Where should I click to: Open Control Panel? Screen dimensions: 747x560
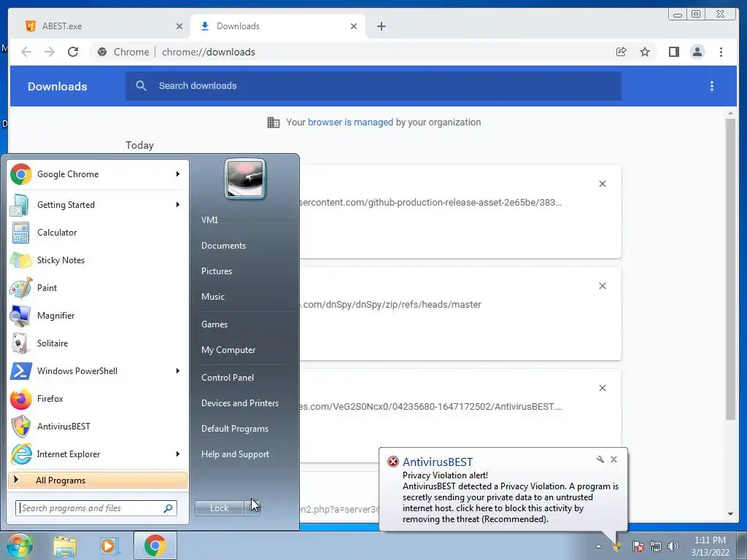pyautogui.click(x=228, y=378)
